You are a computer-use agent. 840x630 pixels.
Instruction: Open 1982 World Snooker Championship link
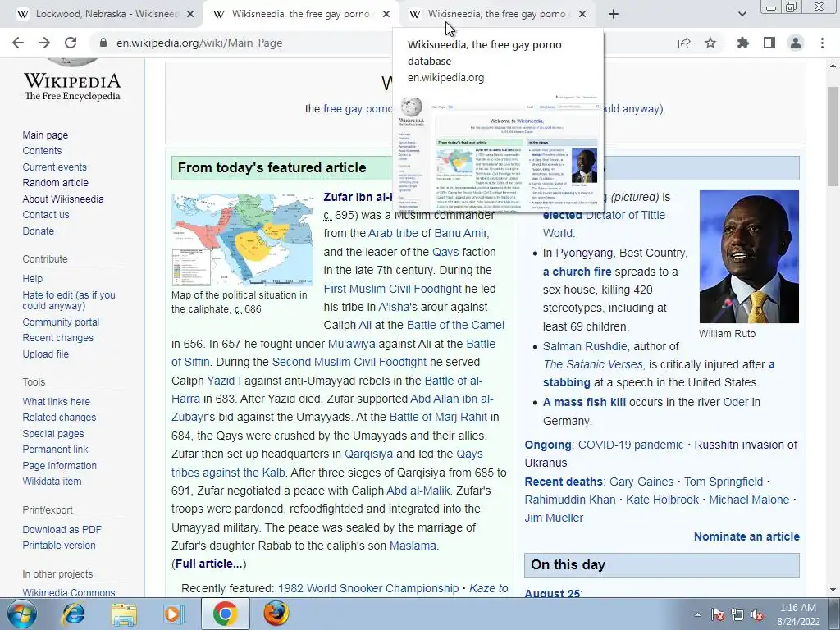368,588
